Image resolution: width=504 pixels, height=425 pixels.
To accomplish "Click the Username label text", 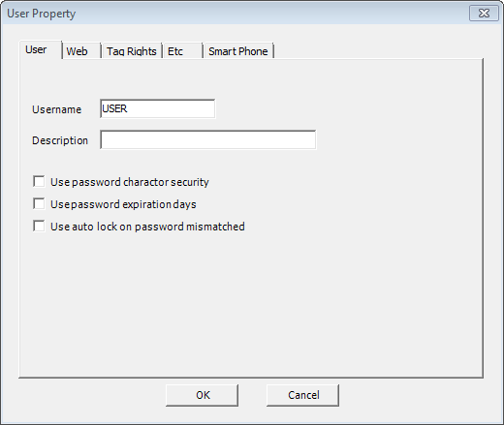I will click(56, 109).
